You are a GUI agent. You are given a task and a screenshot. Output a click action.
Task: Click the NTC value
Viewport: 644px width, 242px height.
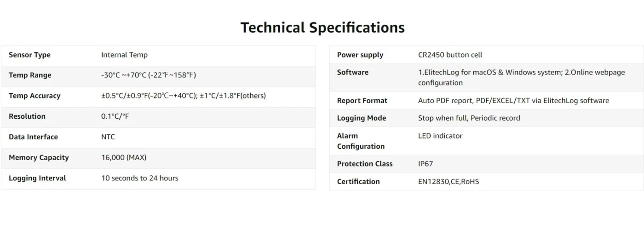point(108,137)
